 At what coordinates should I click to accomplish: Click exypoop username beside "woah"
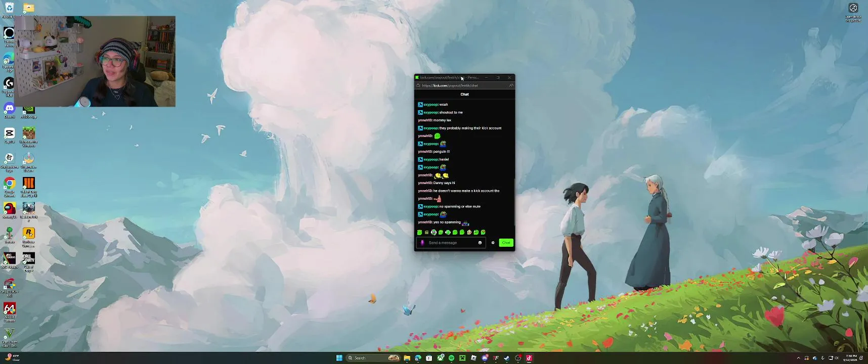pyautogui.click(x=430, y=105)
